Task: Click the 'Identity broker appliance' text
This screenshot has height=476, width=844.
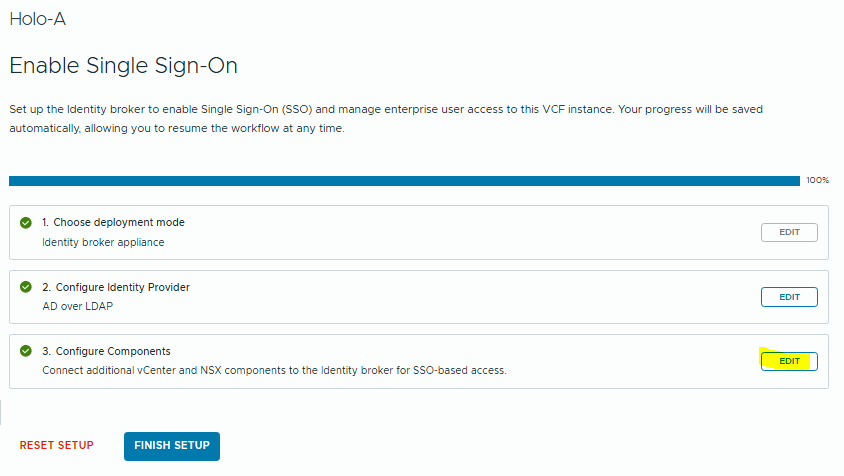Action: point(103,242)
